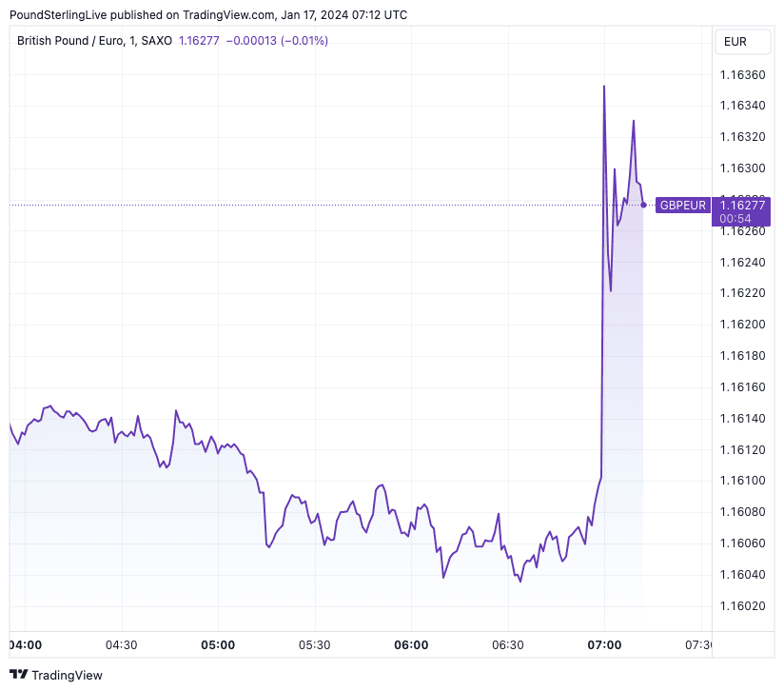Screen dimensions: 784x691
Task: Click the 00:54 bar countdown timer
Action: [x=735, y=219]
